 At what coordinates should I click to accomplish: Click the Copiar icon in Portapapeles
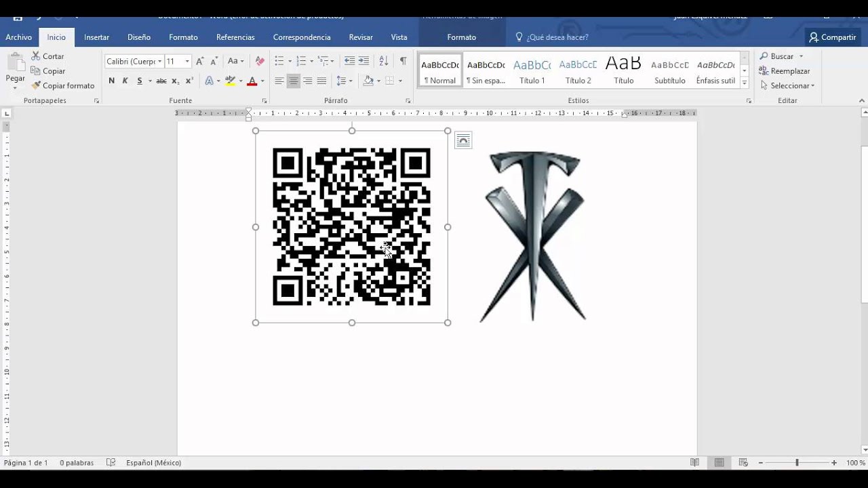point(36,71)
